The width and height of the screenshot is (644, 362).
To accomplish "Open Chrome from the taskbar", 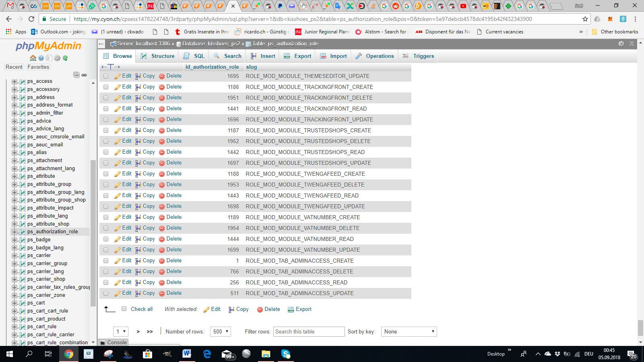I will 69,354.
